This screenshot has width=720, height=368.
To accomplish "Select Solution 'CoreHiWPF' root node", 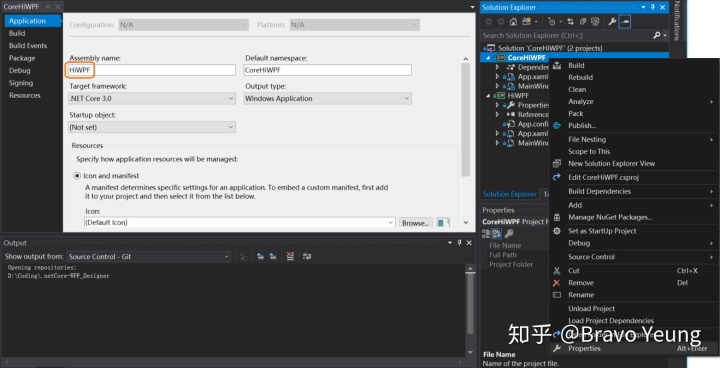I will click(x=550, y=48).
